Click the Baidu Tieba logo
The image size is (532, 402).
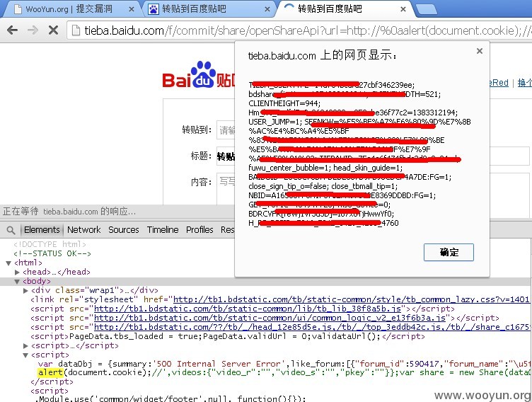(199, 75)
